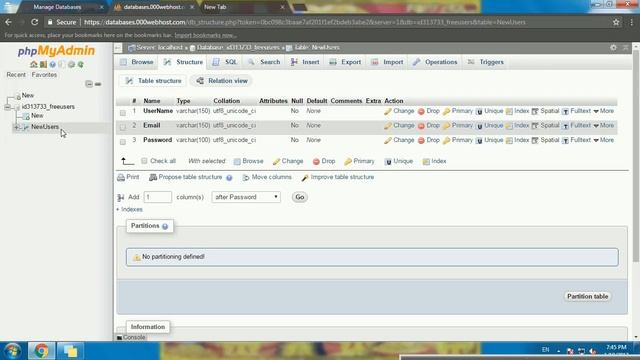
Task: Click Primary key icon in With selected bar
Action: [x=348, y=162]
